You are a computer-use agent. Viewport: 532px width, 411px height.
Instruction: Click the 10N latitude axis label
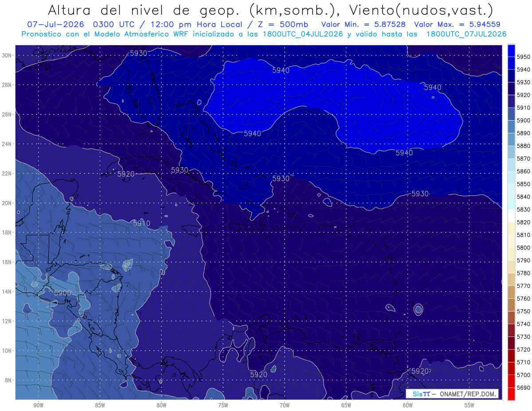click(x=8, y=350)
